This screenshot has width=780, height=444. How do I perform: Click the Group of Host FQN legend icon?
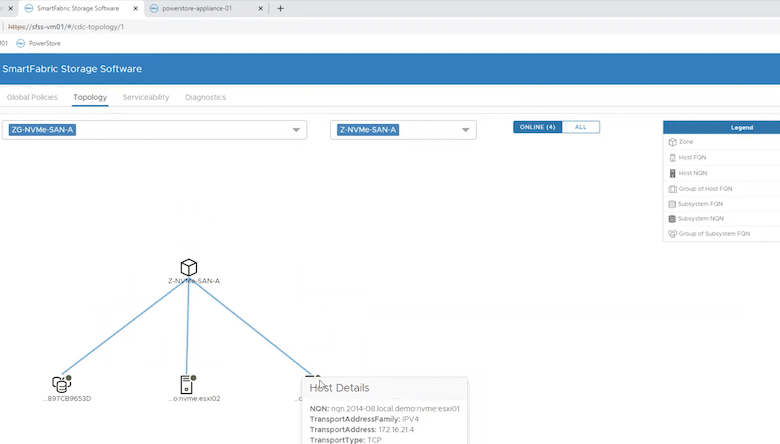click(672, 189)
